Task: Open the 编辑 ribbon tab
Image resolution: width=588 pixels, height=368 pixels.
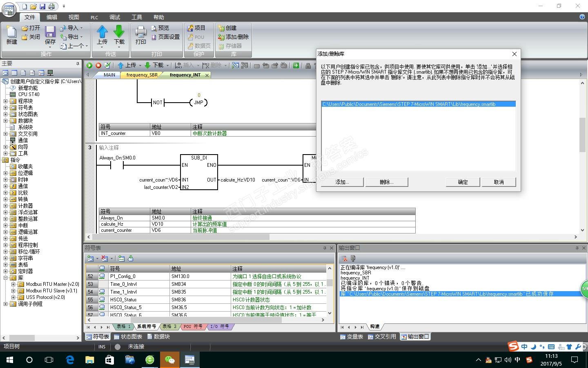Action: click(x=52, y=17)
